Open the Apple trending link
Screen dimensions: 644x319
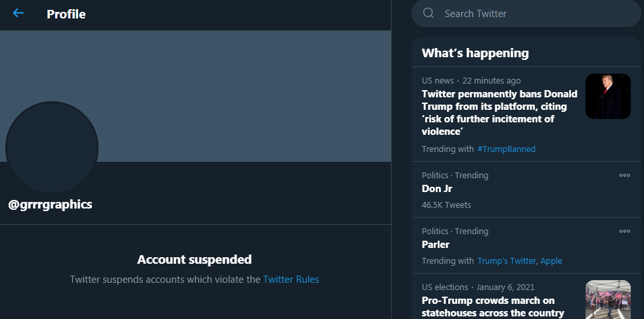[x=551, y=260]
